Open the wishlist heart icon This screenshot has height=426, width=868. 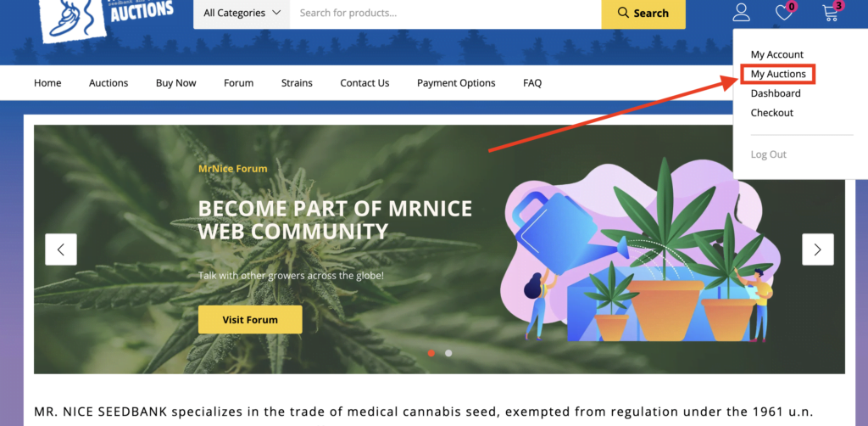784,12
